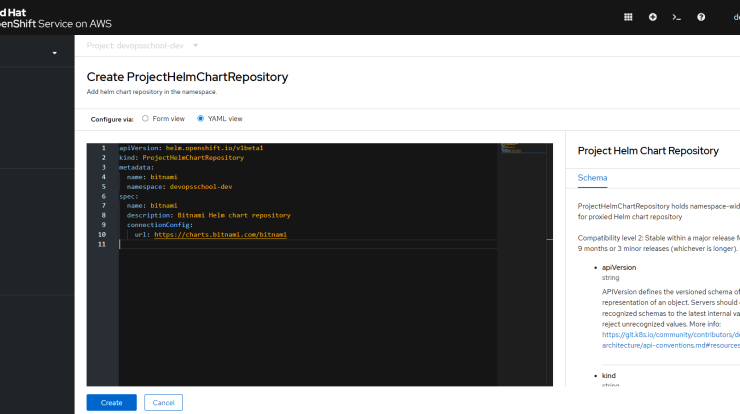Open the command line terminal icon
Image resolution: width=740 pixels, height=414 pixels.
pyautogui.click(x=677, y=17)
